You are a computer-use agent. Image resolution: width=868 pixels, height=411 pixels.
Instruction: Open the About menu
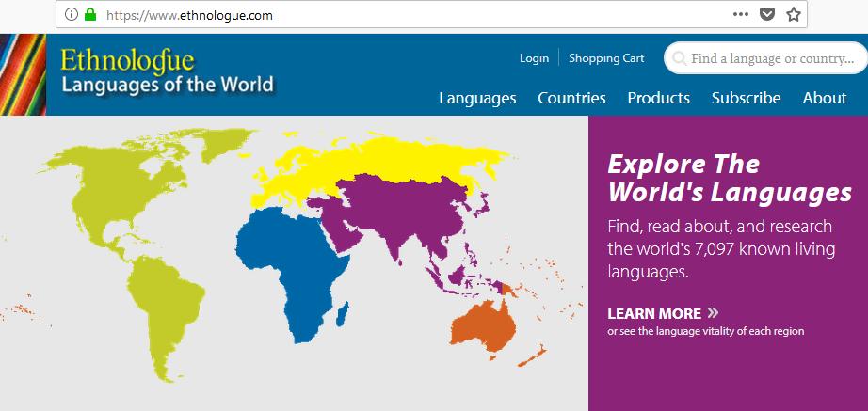click(x=825, y=99)
